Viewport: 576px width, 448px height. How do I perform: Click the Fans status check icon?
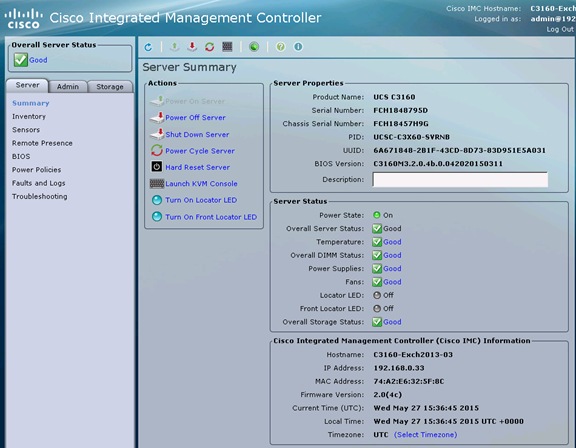[377, 282]
